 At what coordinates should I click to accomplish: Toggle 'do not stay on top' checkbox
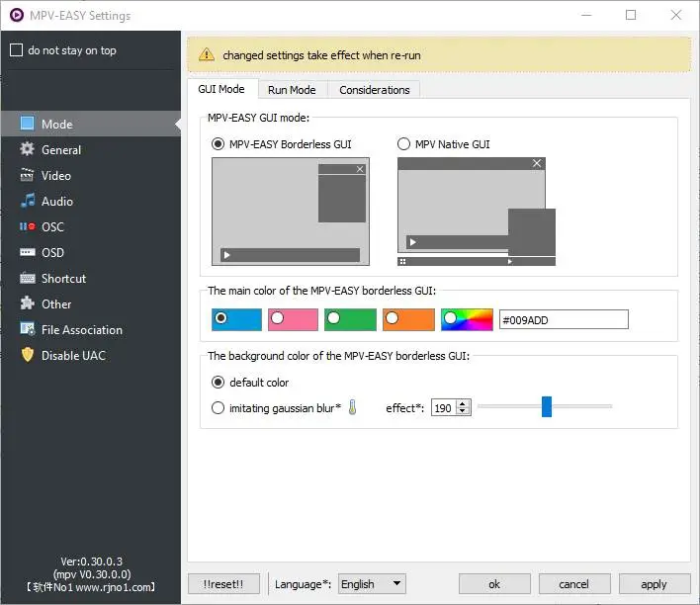pos(16,50)
